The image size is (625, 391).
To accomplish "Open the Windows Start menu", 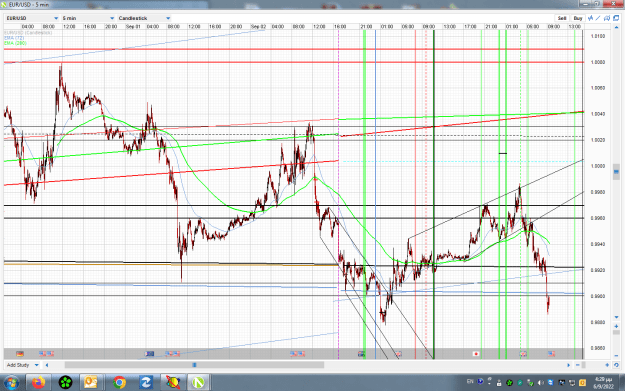I will [11, 383].
